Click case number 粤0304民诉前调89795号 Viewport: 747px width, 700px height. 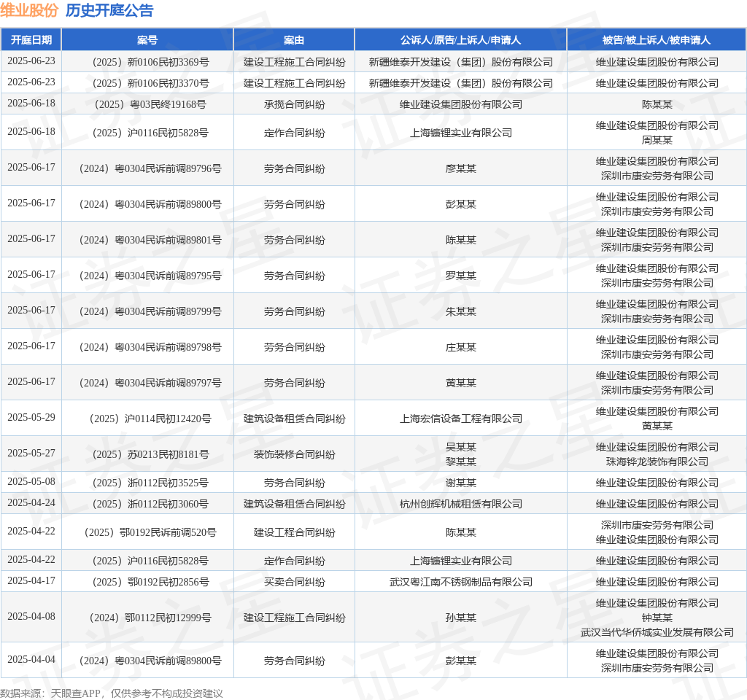[x=150, y=276]
